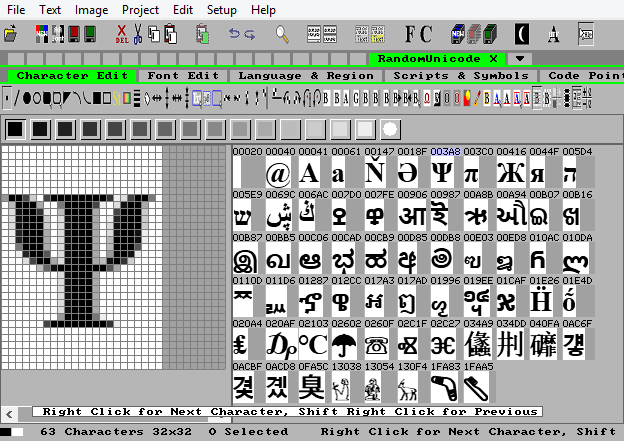Image resolution: width=624 pixels, height=441 pixels.
Task: Select the filled rectangle tool
Action: [97, 98]
